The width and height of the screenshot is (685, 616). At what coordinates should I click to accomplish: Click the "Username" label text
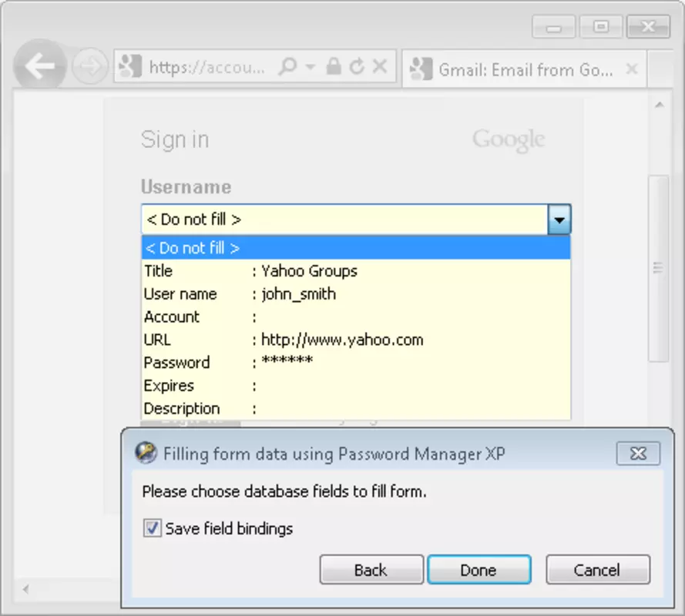tap(186, 186)
